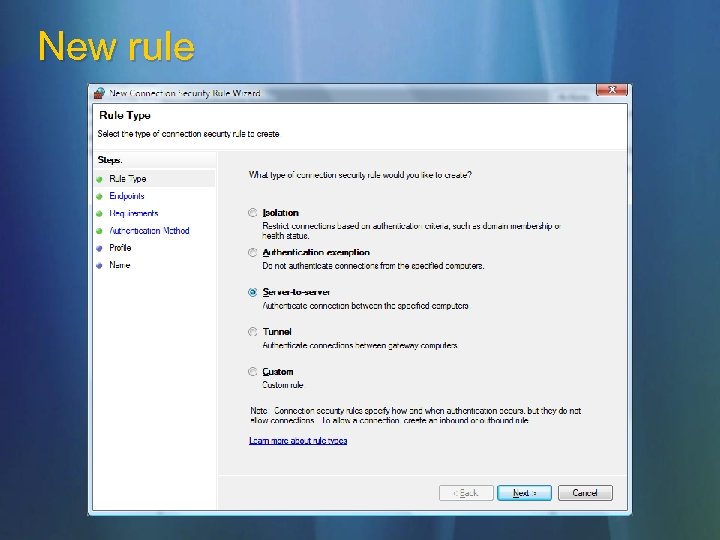Click the wizard firewall icon in title bar

[x=99, y=93]
